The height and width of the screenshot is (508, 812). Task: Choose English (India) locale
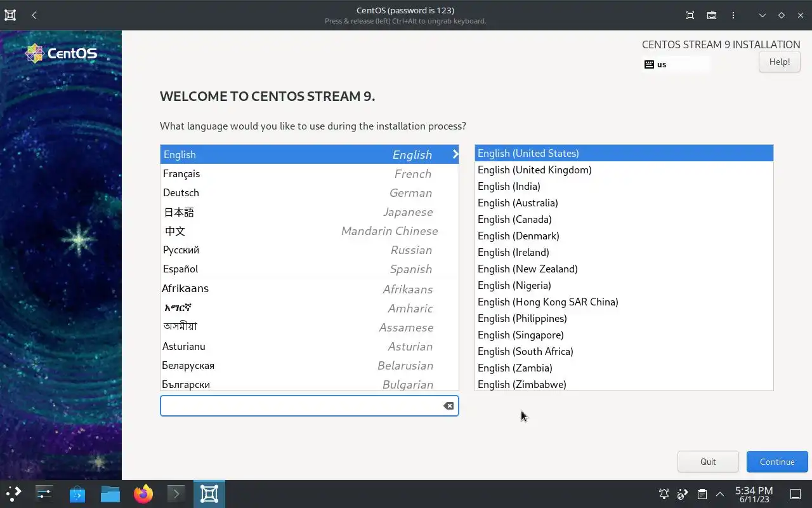pyautogui.click(x=624, y=186)
